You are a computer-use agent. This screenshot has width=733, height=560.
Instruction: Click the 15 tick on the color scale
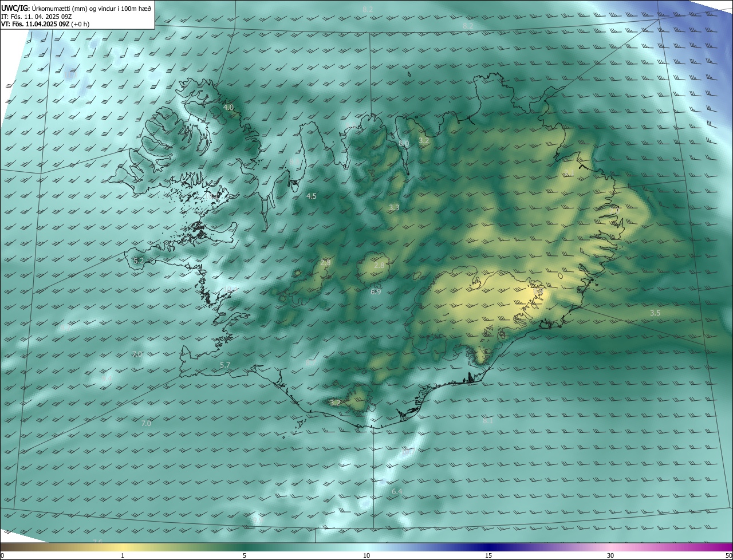point(488,556)
